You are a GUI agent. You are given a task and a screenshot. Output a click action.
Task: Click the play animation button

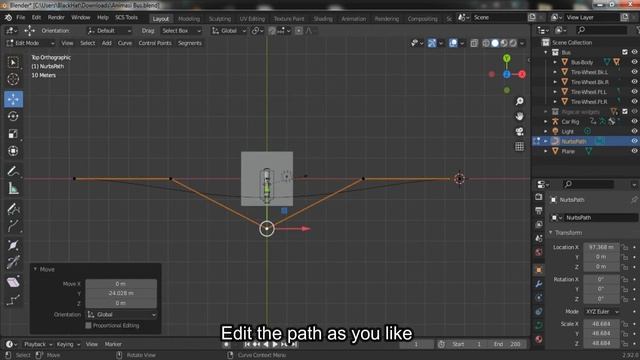275,344
